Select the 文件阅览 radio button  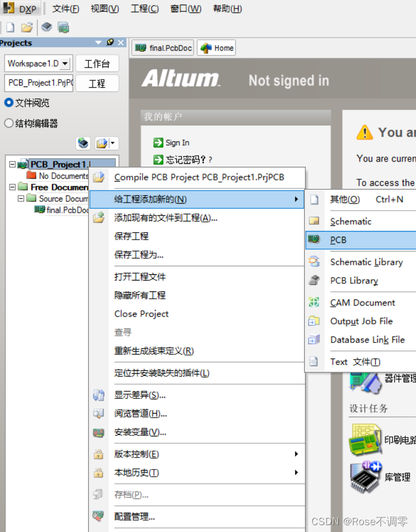click(x=9, y=102)
